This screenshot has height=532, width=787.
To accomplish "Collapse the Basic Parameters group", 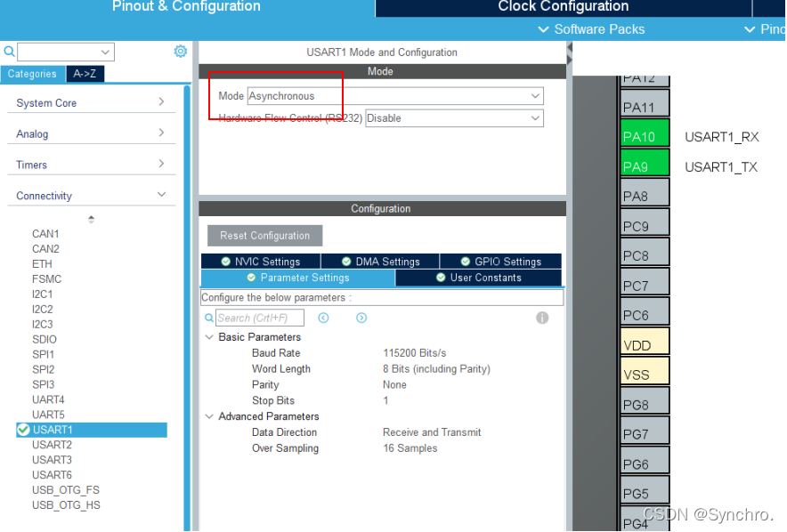I will click(209, 337).
